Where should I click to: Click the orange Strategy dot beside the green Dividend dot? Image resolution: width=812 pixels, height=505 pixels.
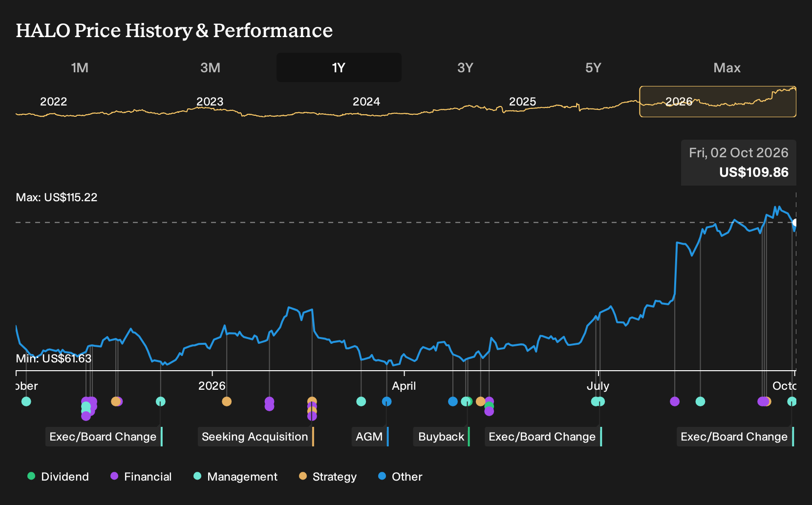[481, 401]
